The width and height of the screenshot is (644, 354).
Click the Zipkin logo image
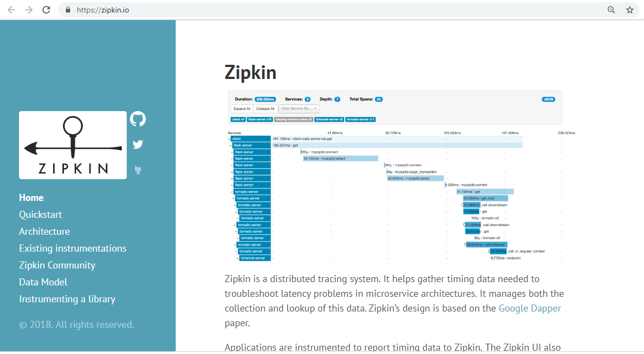[x=73, y=145]
